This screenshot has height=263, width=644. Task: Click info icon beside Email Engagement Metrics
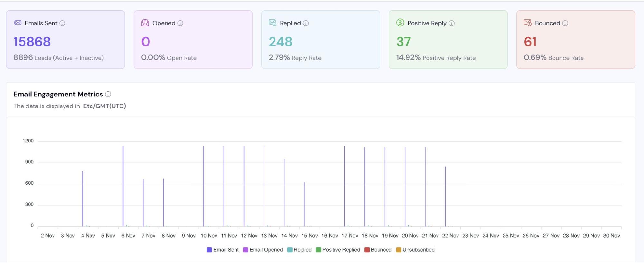tap(108, 94)
